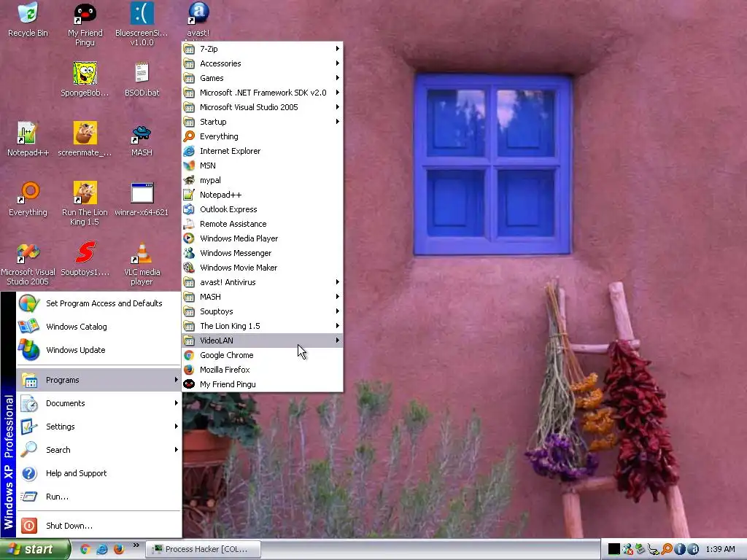Expand the Accessories submenu

[x=262, y=63]
